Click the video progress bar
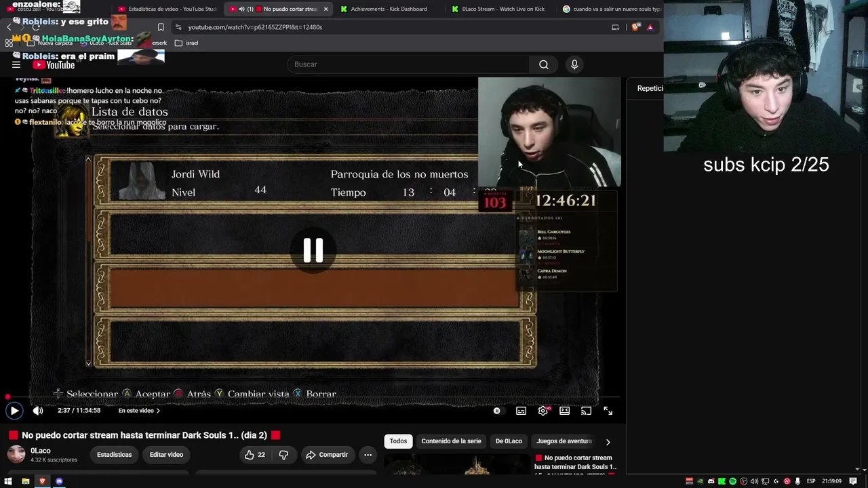 tap(313, 397)
